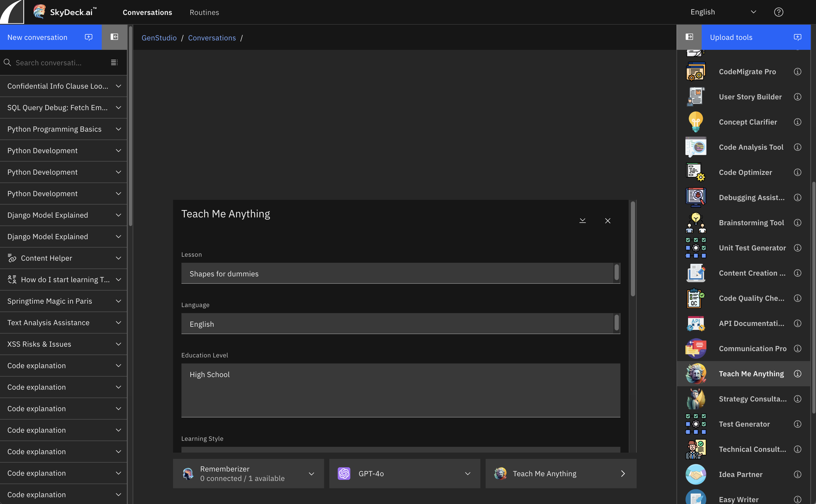
Task: Open the help question mark icon
Action: point(778,12)
